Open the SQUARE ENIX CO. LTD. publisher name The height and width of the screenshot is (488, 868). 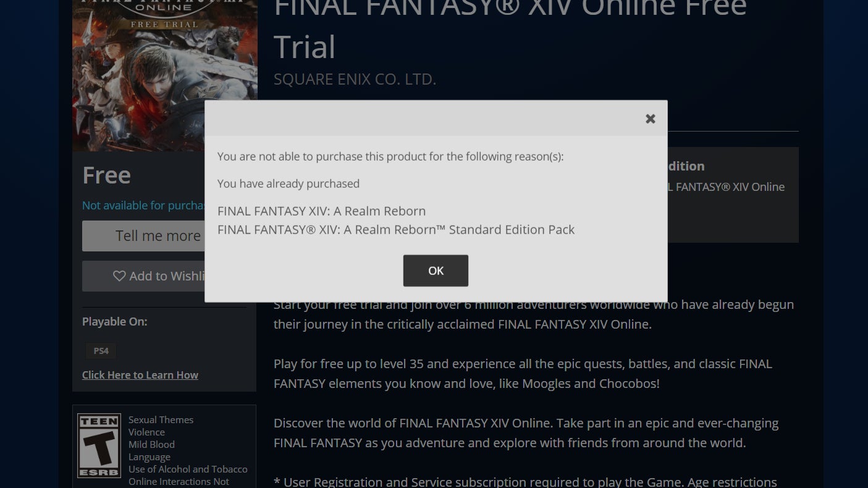(355, 79)
